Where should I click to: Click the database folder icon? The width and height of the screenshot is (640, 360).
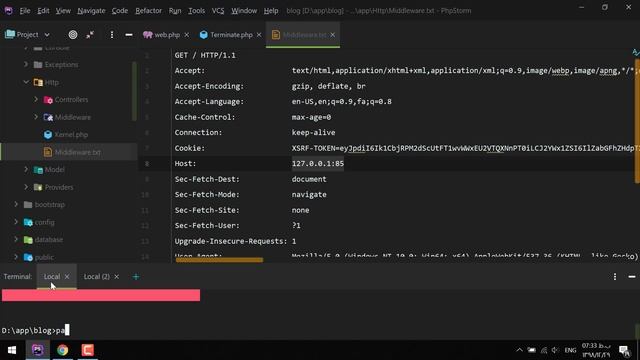(x=28, y=240)
